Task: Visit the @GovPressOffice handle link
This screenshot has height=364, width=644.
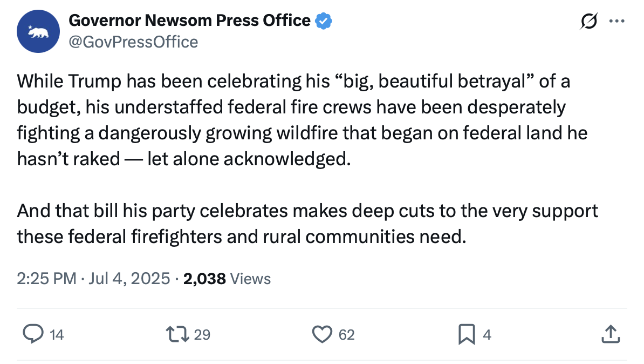Action: [x=133, y=42]
